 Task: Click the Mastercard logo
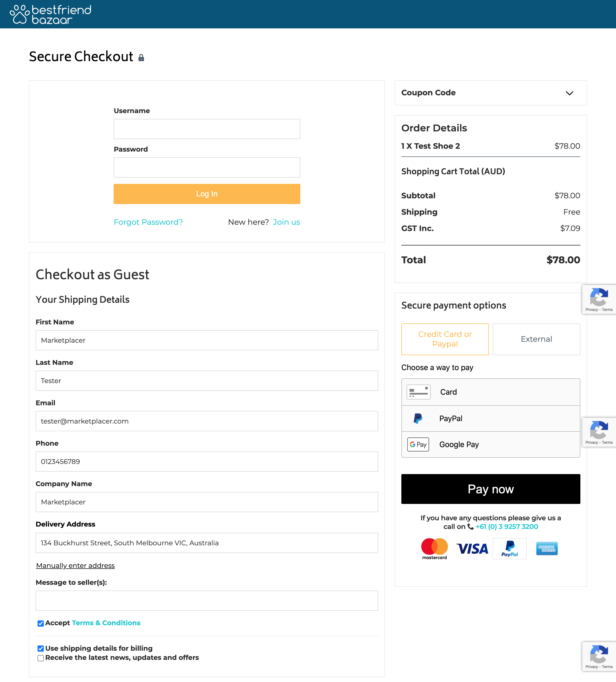(434, 549)
